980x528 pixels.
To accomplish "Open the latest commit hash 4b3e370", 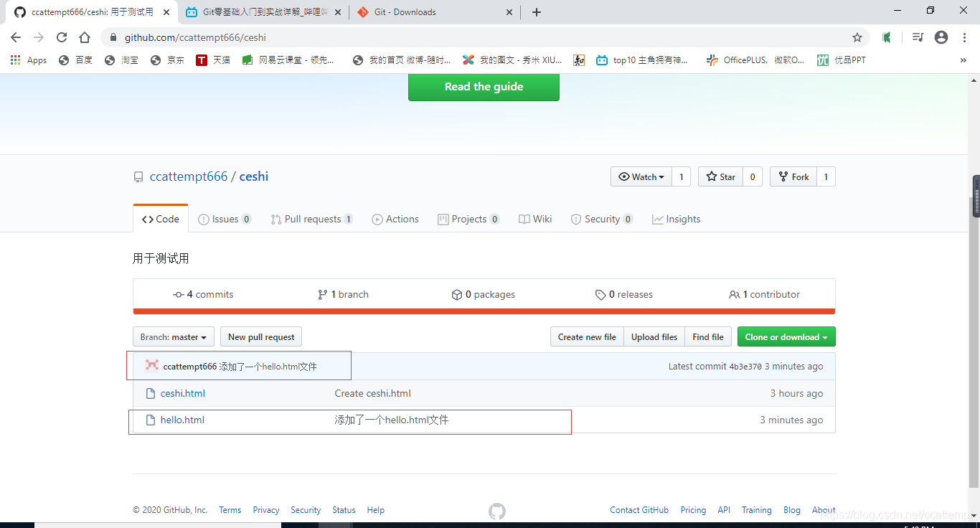I will (x=745, y=367).
